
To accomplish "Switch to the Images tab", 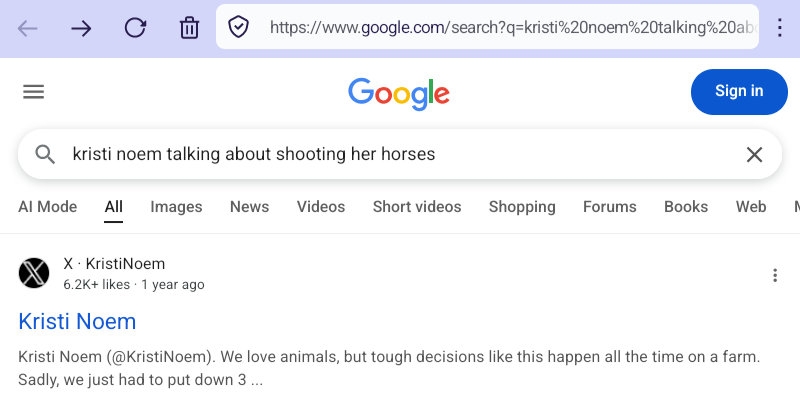I will (176, 207).
